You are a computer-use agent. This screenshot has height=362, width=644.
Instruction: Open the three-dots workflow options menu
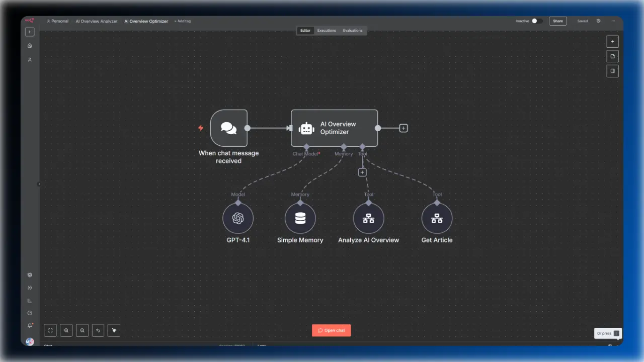pos(613,21)
